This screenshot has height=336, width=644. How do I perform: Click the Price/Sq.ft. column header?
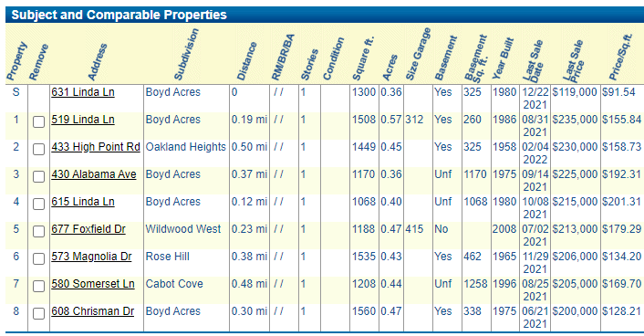(x=620, y=57)
